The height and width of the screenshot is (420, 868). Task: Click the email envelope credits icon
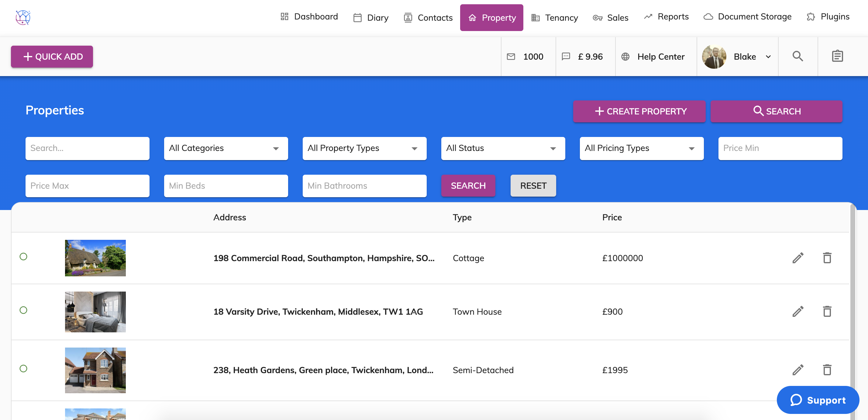[511, 57]
